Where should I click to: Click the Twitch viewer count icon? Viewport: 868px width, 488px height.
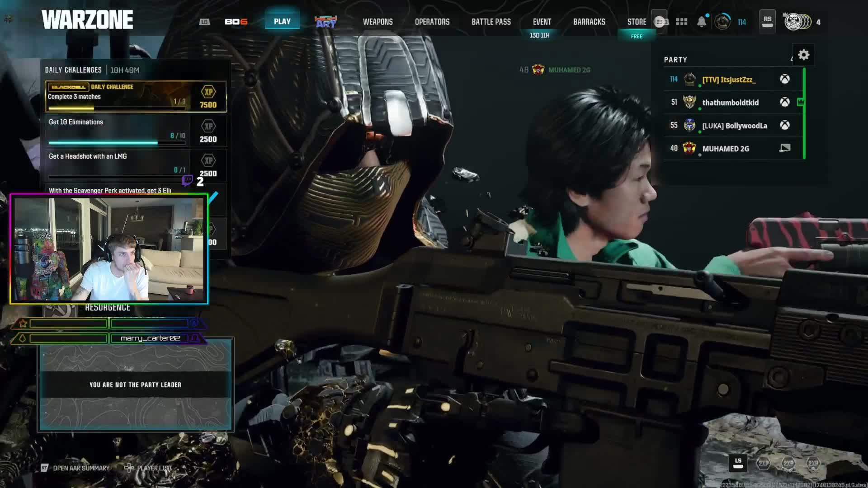(187, 181)
